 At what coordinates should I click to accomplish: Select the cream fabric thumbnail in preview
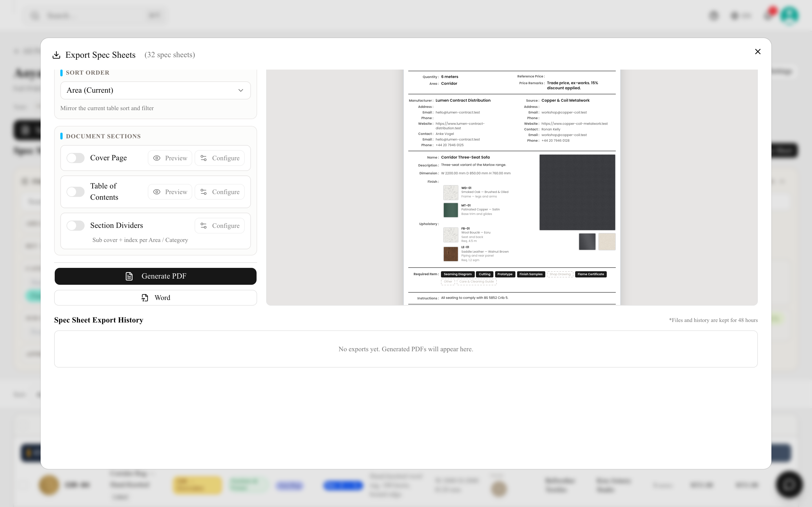607,242
